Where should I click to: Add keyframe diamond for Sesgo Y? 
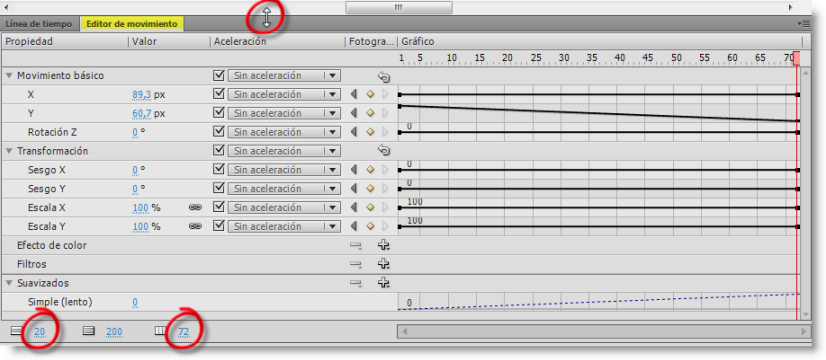tap(370, 189)
